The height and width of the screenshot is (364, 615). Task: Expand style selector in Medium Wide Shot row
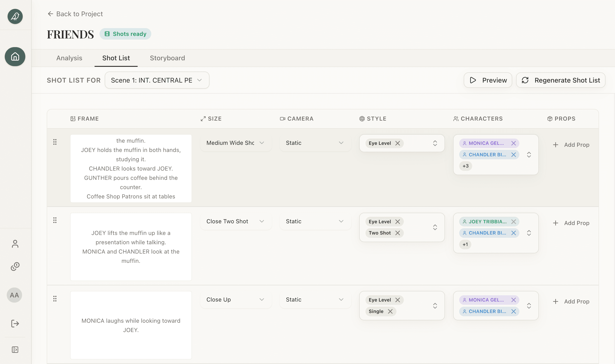[435, 143]
